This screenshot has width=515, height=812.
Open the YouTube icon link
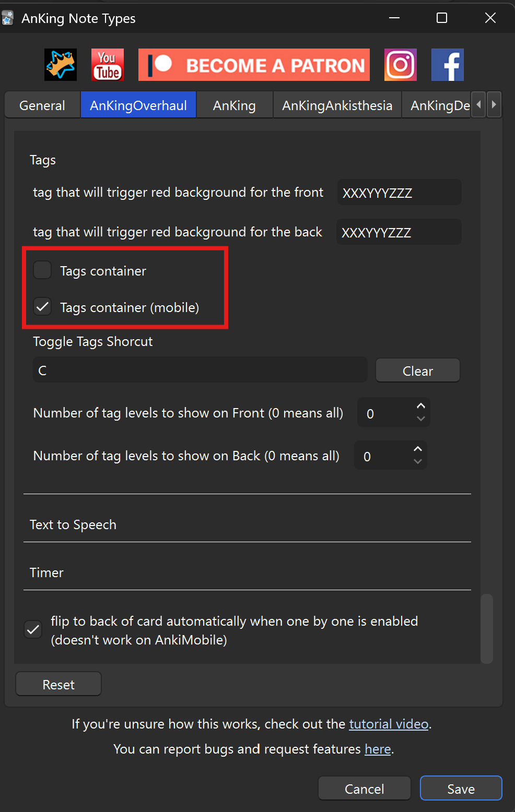pyautogui.click(x=107, y=65)
